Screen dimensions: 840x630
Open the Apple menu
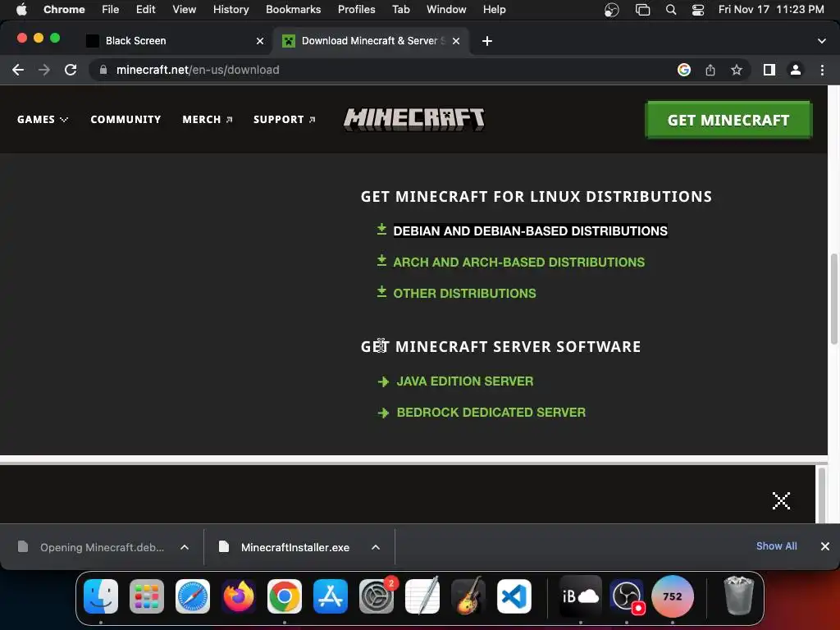coord(21,10)
